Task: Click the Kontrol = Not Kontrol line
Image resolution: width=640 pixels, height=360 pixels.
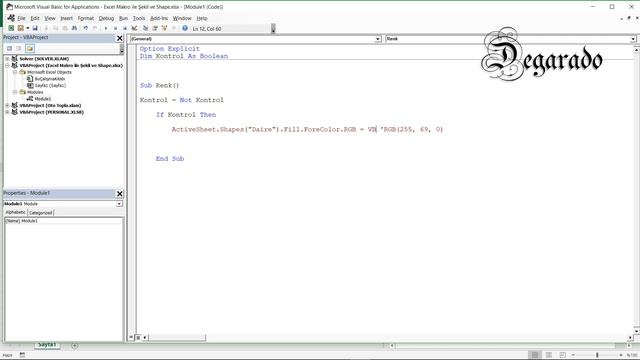Action: point(182,100)
